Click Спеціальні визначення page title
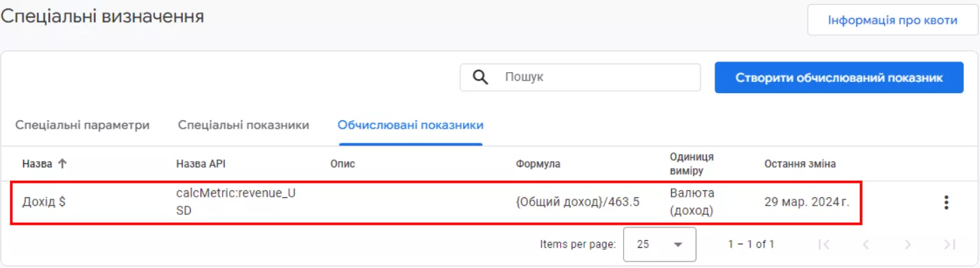 pyautogui.click(x=102, y=17)
